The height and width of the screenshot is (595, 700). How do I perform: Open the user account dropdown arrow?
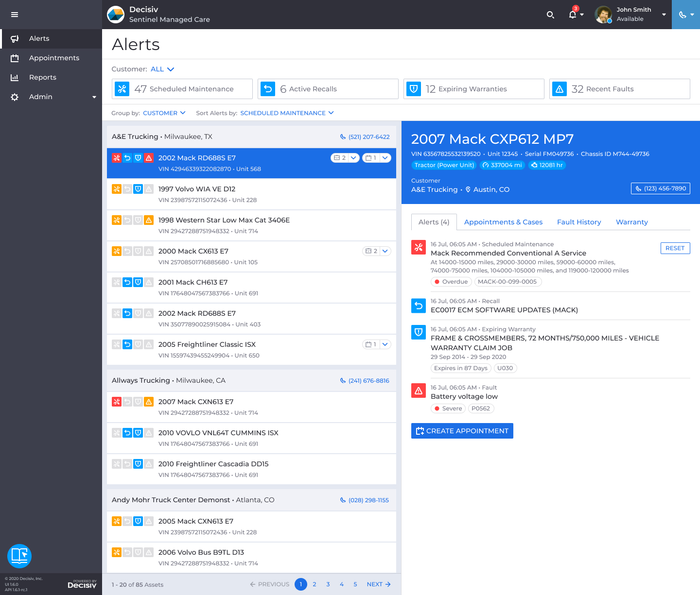664,15
